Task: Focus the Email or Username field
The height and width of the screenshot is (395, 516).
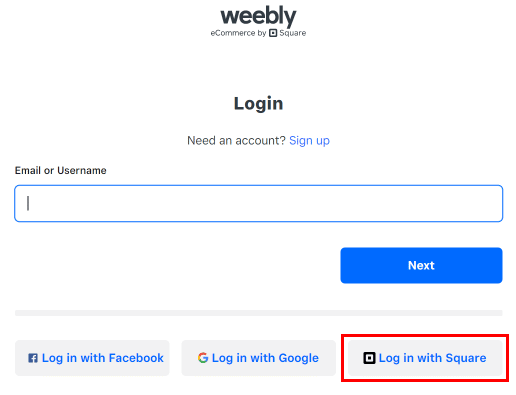Action: pos(259,203)
